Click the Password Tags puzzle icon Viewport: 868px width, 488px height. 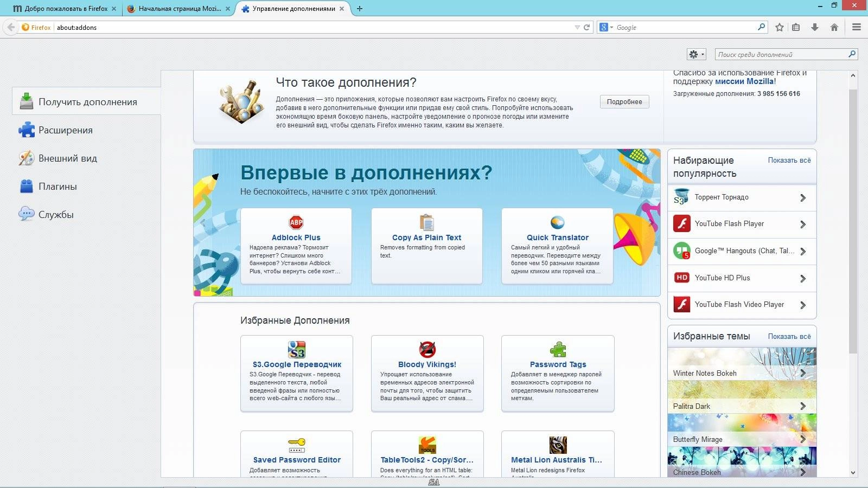coord(558,350)
